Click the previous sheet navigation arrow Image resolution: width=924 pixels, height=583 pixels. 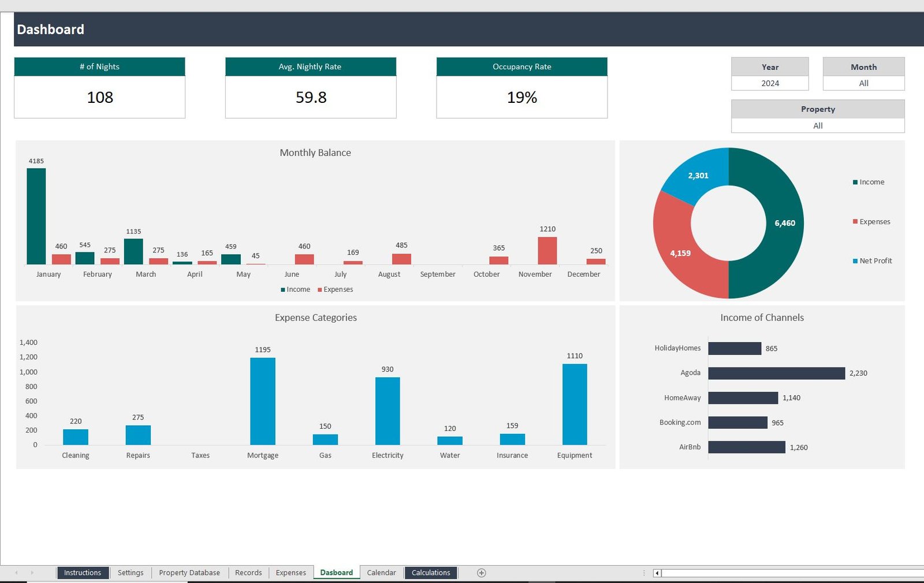point(16,573)
